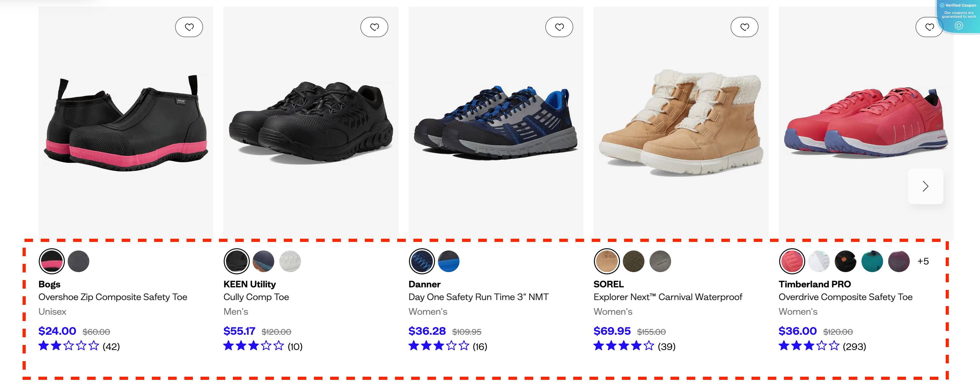The image size is (980, 384).
Task: Select the Men's label under Cully Comp Toe
Action: (x=235, y=311)
